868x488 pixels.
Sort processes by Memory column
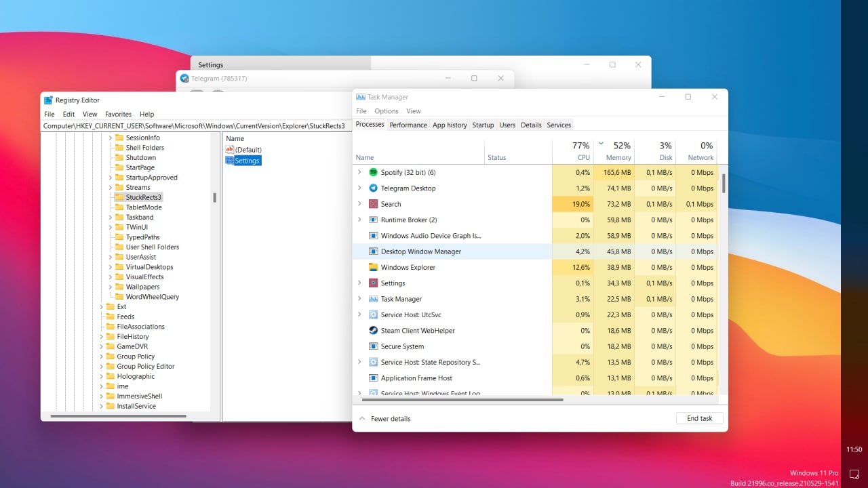[614, 151]
